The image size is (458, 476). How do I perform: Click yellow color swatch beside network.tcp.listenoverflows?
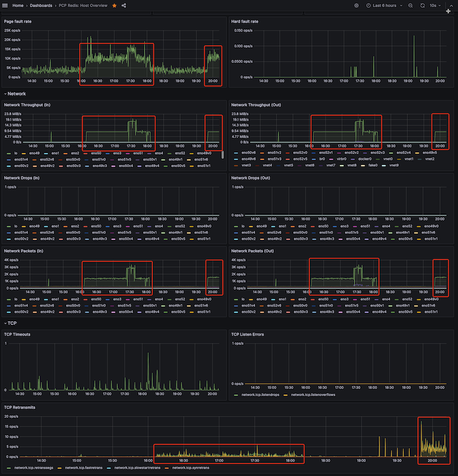pyautogui.click(x=286, y=395)
